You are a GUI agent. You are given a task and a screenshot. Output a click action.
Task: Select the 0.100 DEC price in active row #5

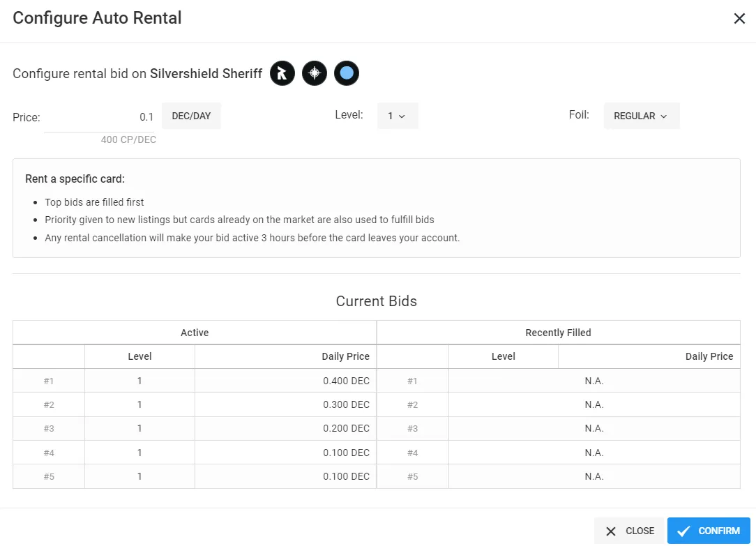click(x=346, y=476)
